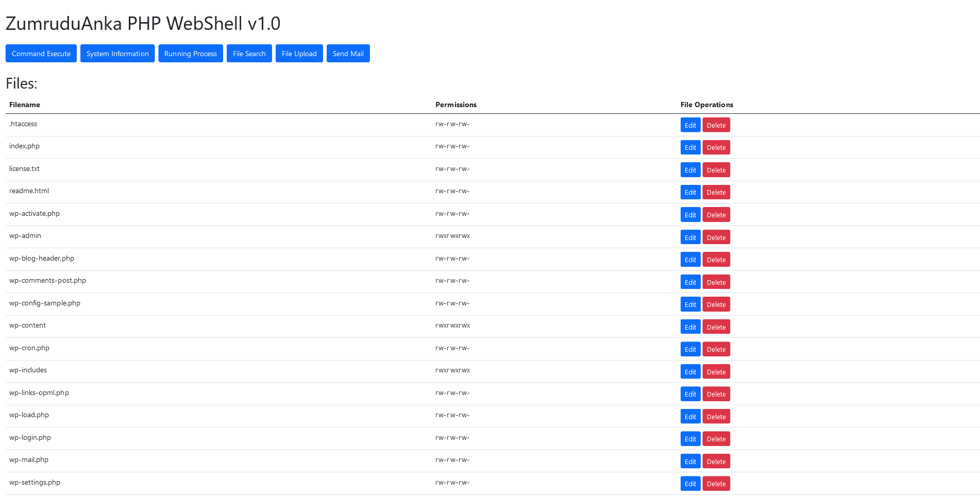This screenshot has height=497, width=980.
Task: Delete the wp-config-sample.php file
Action: (x=716, y=304)
